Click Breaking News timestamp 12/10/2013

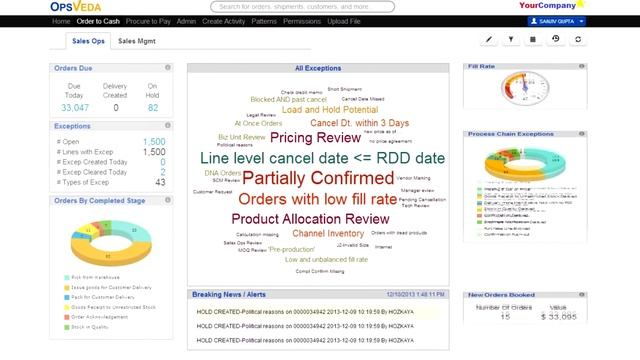[415, 294]
